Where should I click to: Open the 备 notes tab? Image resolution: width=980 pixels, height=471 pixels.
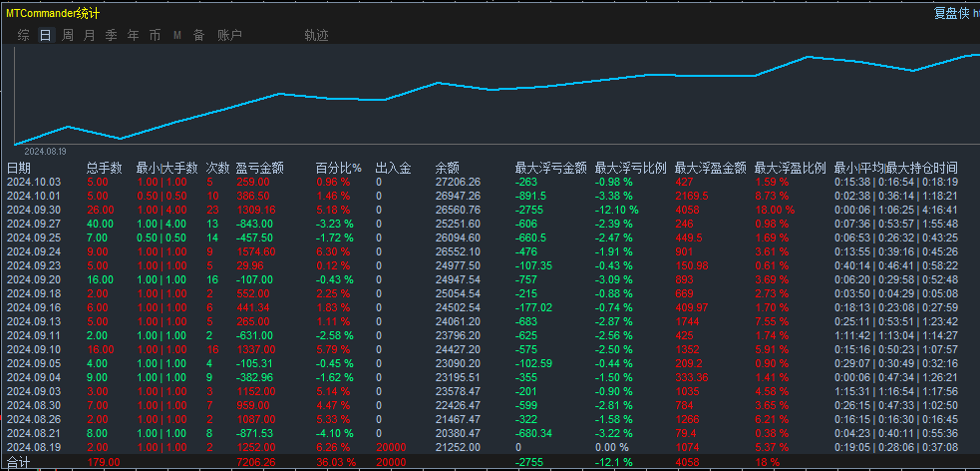click(198, 35)
